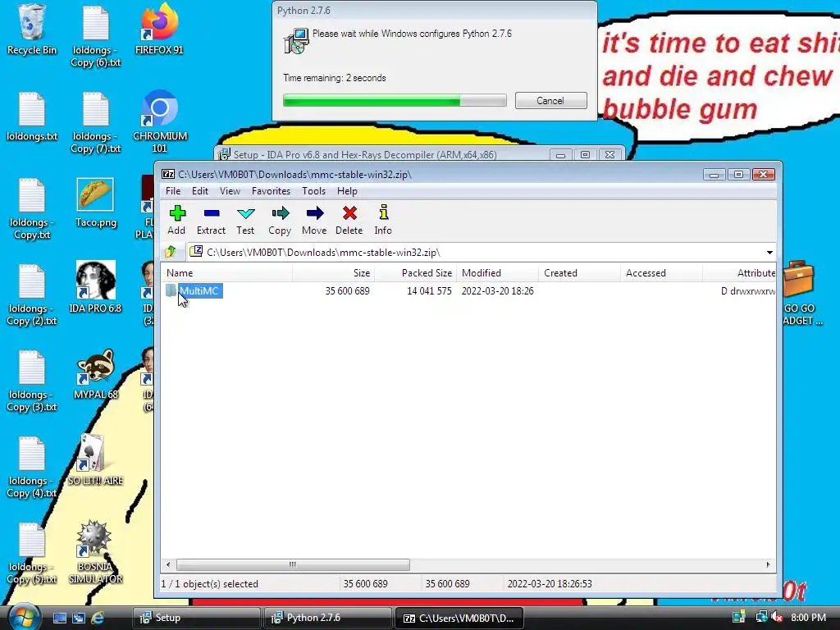Click the horizontal scrollbar thumb
The height and width of the screenshot is (630, 840).
293,564
